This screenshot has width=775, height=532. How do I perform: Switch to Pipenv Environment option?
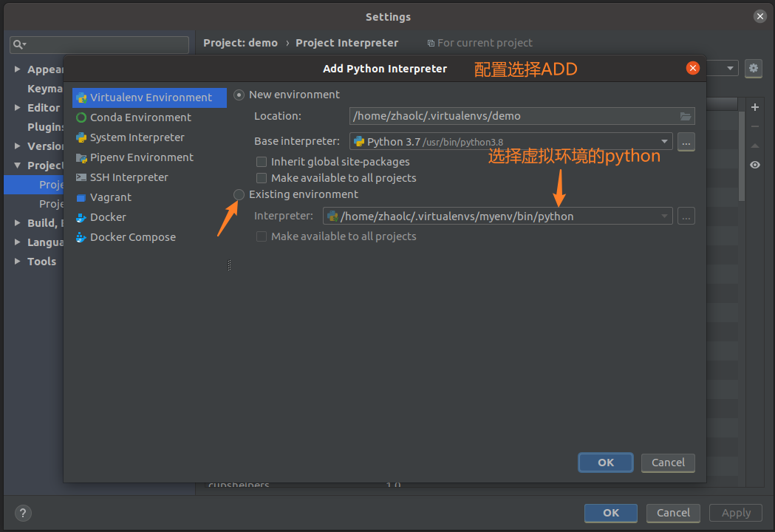[141, 157]
